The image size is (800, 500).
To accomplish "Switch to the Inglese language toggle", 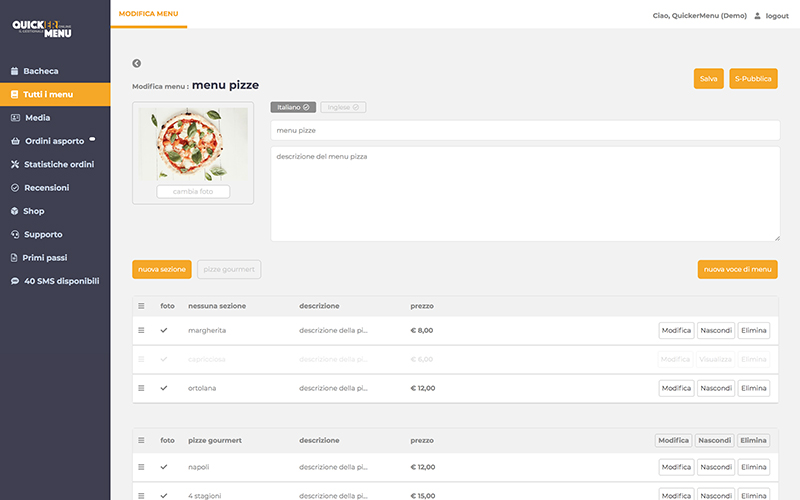I will click(x=343, y=107).
